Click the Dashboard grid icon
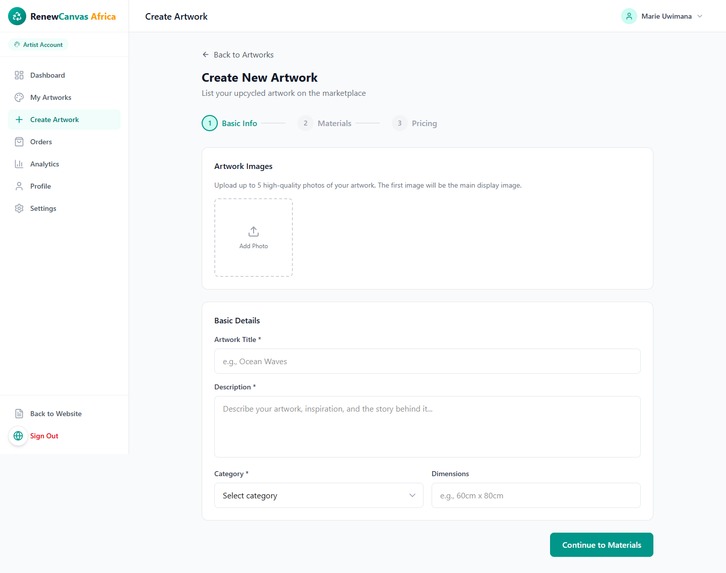This screenshot has height=573, width=726. (x=19, y=75)
